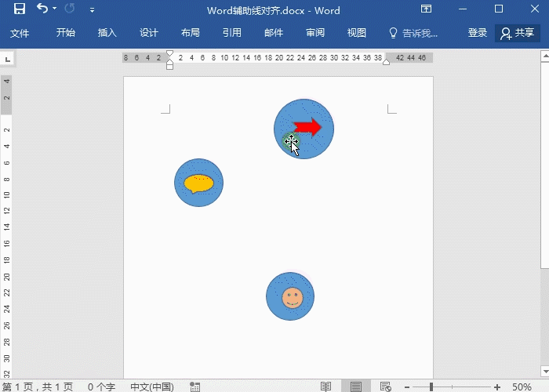Screen dimensions: 549x392
Task: Open the 文件 tab
Action: pos(20,33)
